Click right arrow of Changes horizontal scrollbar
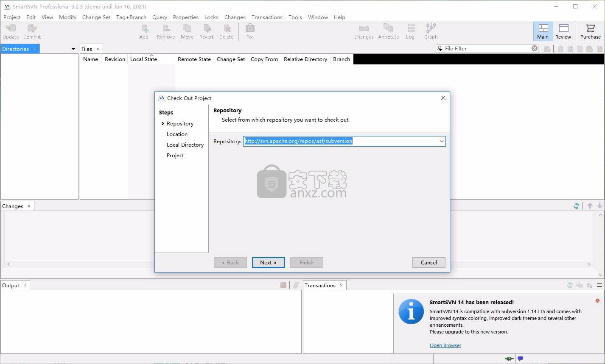Image resolution: width=605 pixels, height=364 pixels. tap(589, 264)
